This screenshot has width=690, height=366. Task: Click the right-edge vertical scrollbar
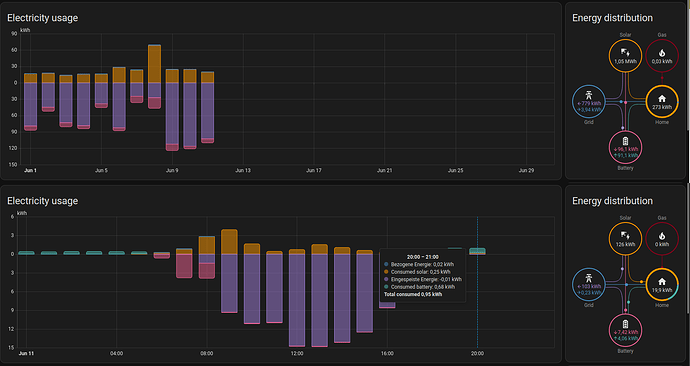pyautogui.click(x=688, y=66)
